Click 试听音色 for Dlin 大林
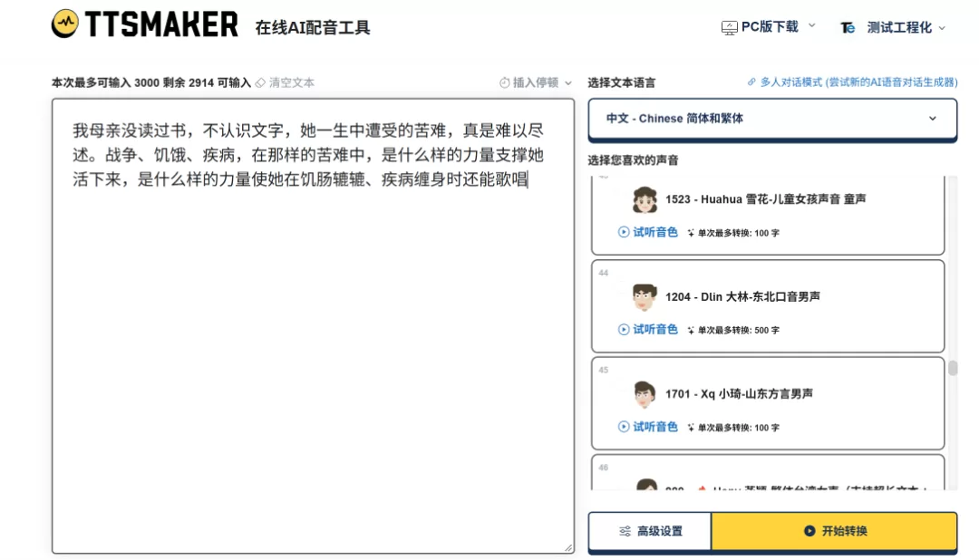The image size is (979, 560). (648, 330)
